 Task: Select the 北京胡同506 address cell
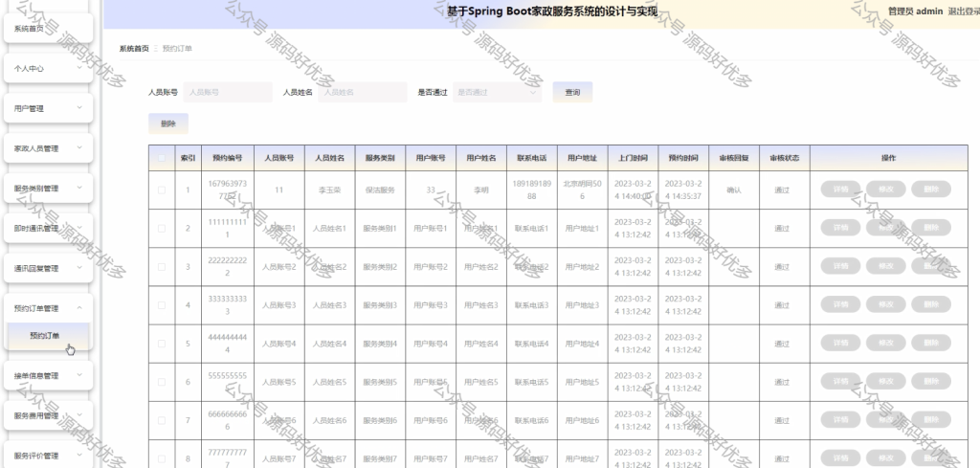pos(583,189)
